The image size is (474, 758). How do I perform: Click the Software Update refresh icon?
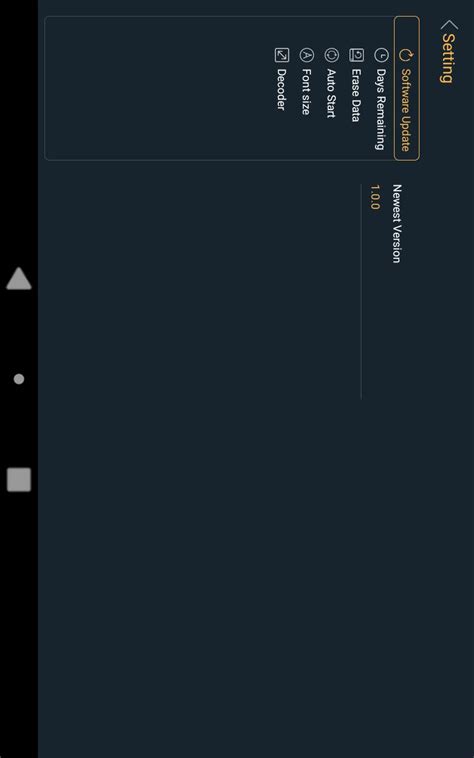point(405,55)
